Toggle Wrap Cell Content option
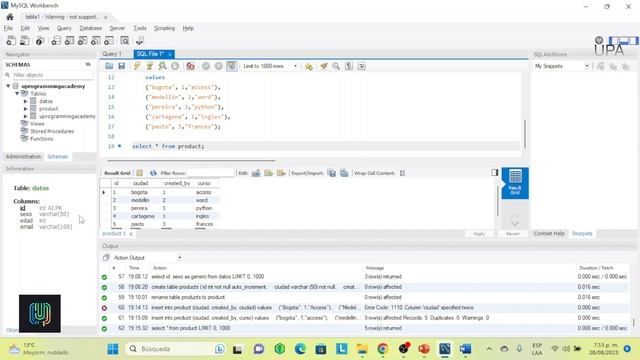The height and width of the screenshot is (360, 640). coord(402,173)
